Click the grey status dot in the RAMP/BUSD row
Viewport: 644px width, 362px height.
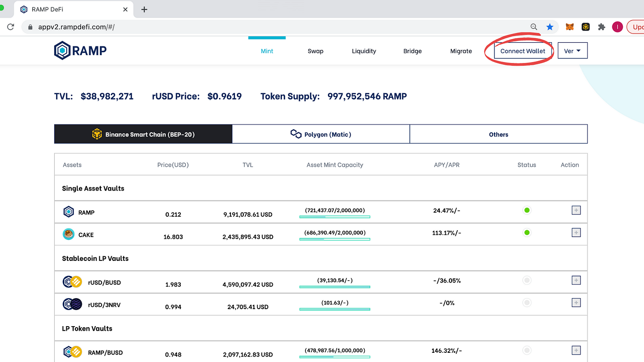pos(527,351)
